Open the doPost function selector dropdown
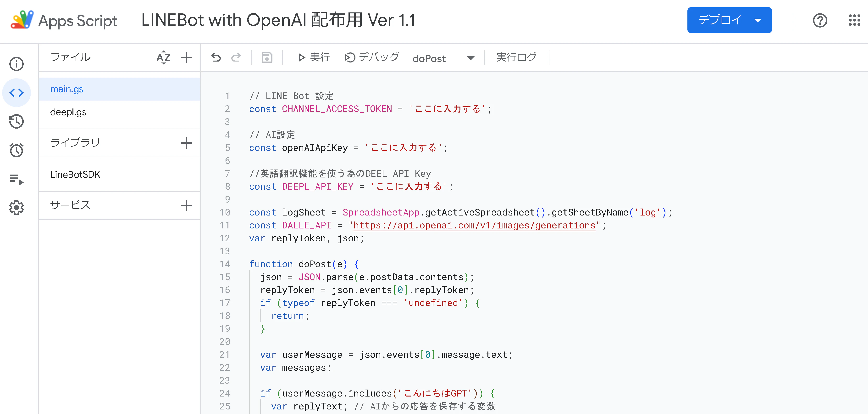 coord(443,58)
